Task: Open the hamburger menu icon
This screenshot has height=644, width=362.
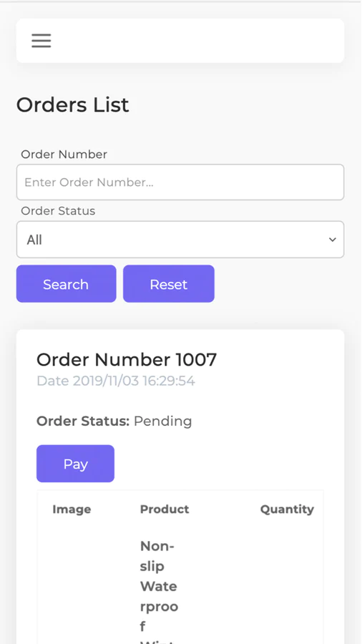Action: point(41,41)
